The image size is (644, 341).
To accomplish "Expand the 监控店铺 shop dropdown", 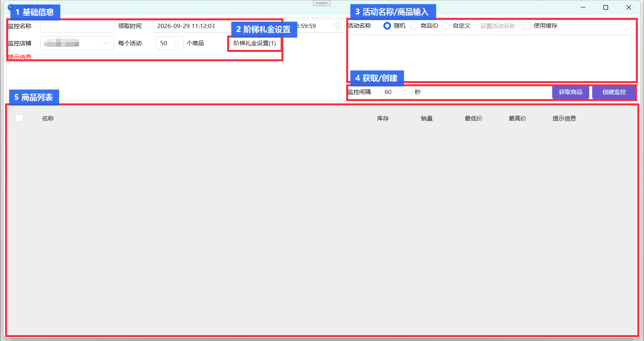I will 77,43.
